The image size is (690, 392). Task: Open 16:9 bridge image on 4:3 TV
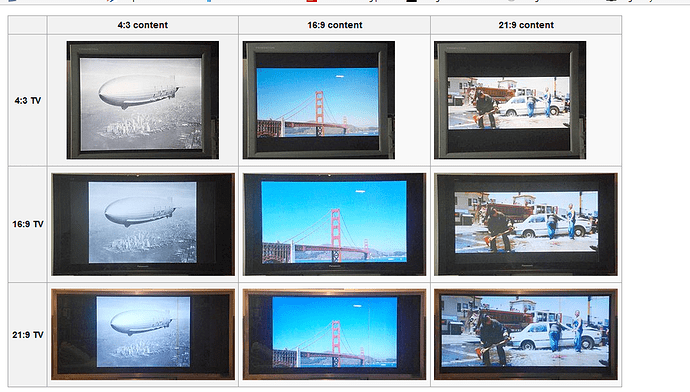point(319,100)
